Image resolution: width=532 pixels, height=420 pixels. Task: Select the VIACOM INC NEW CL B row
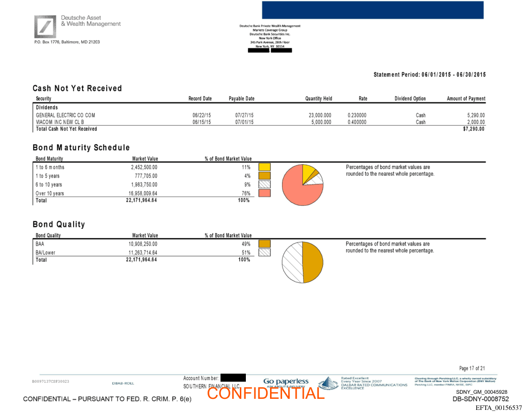(x=60, y=122)
